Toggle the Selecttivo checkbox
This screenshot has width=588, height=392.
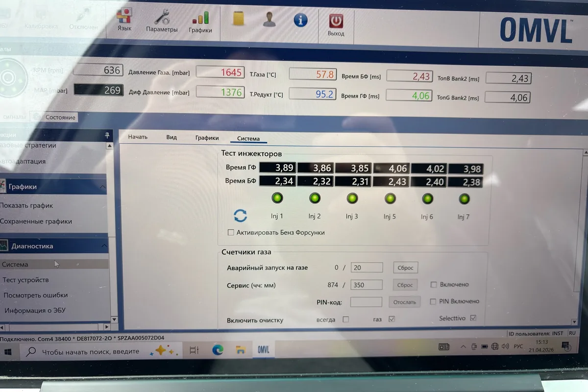(x=473, y=318)
